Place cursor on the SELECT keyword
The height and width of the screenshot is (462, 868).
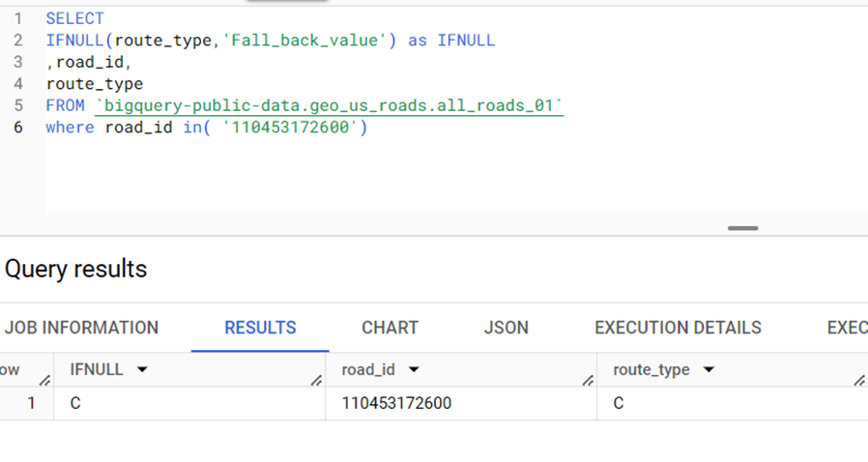coord(74,18)
